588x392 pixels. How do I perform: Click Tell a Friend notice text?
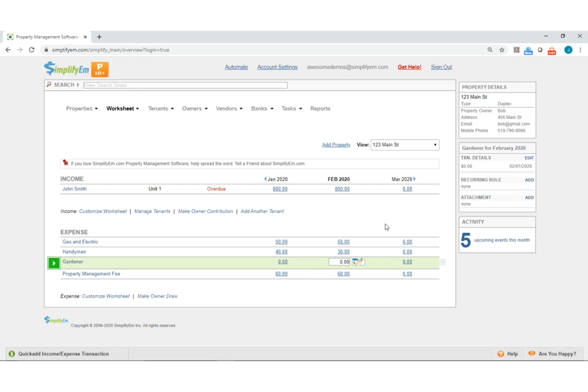tap(188, 164)
